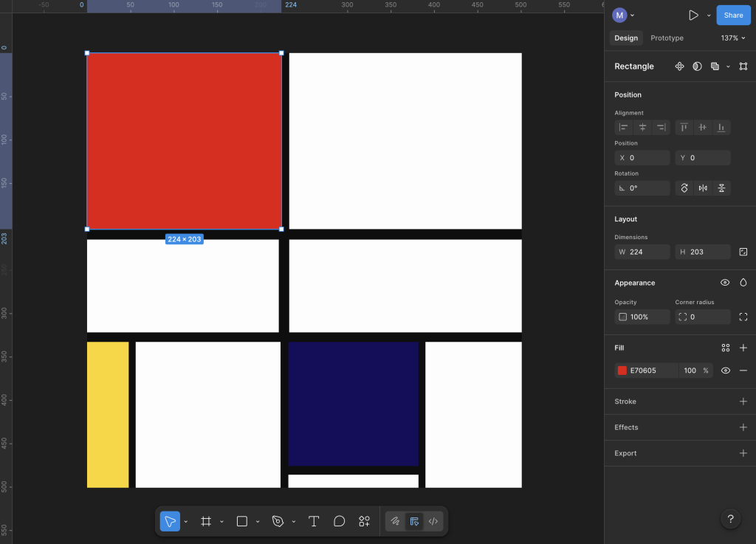Switch to the Design tab
This screenshot has width=756, height=544.
626,38
